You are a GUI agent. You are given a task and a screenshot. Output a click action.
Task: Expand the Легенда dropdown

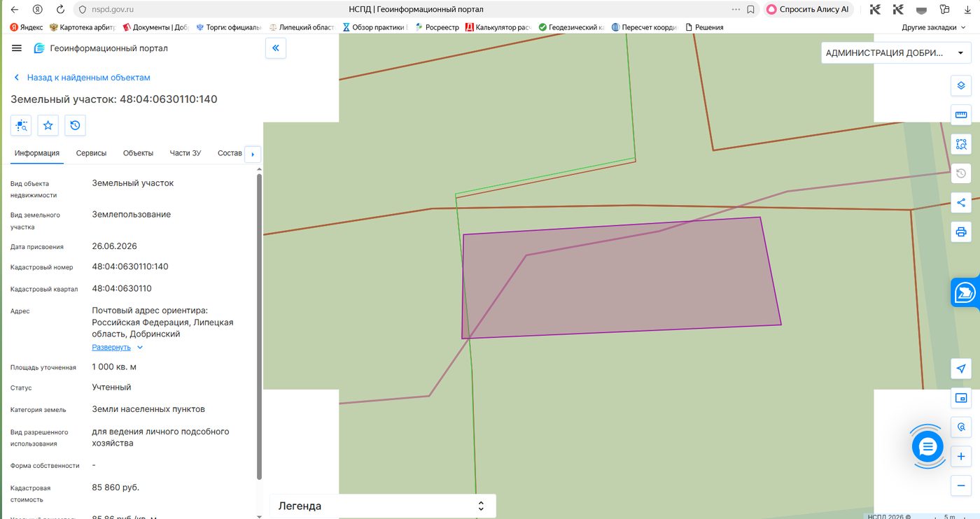click(x=383, y=506)
